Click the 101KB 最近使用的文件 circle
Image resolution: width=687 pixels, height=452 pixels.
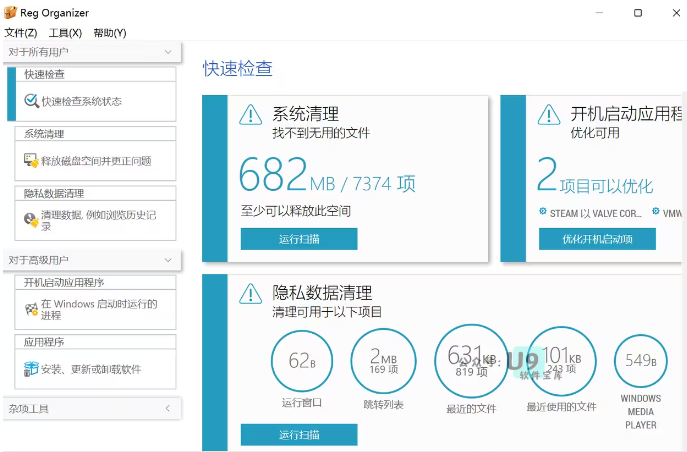coord(561,361)
